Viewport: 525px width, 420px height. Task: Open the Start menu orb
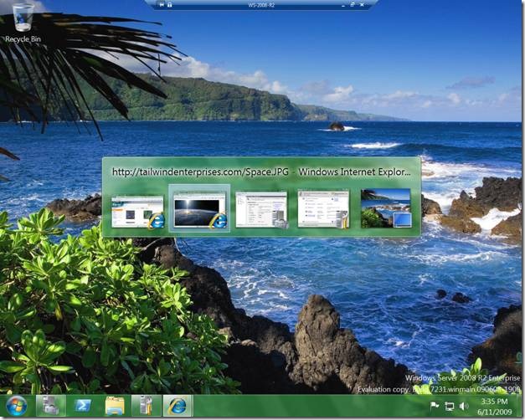(16, 406)
